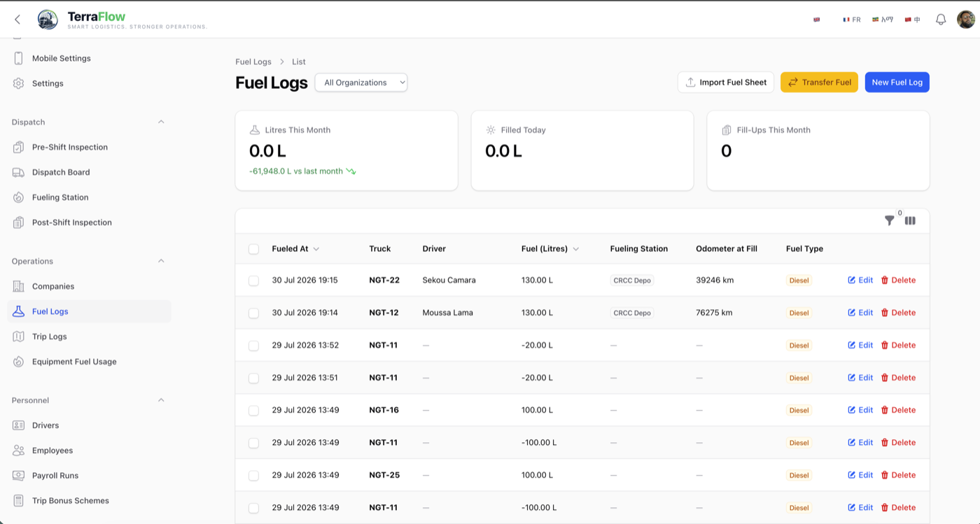
Task: Click CRCC Depo tag in NGT-22 row
Action: click(632, 281)
